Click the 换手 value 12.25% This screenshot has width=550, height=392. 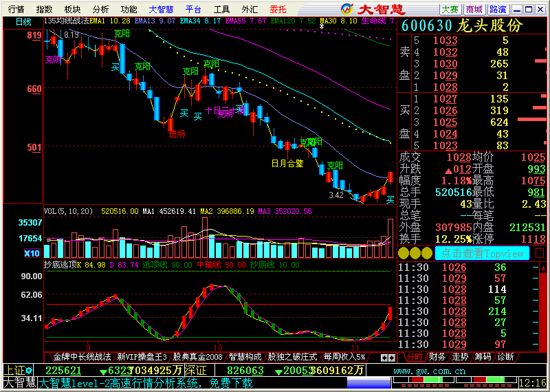pyautogui.click(x=453, y=239)
